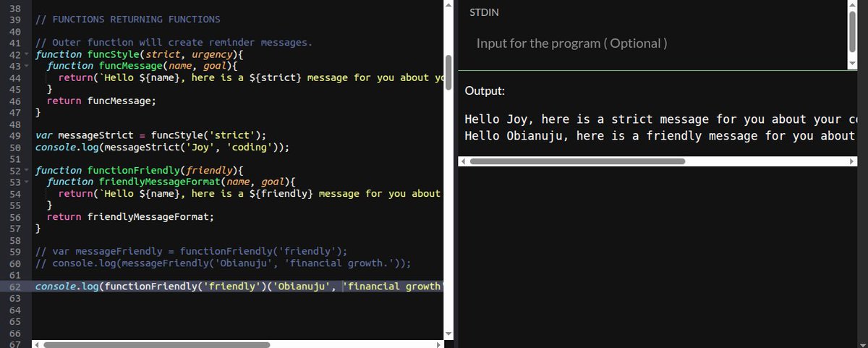
Task: Click the "STDIN" label
Action: pos(484,12)
